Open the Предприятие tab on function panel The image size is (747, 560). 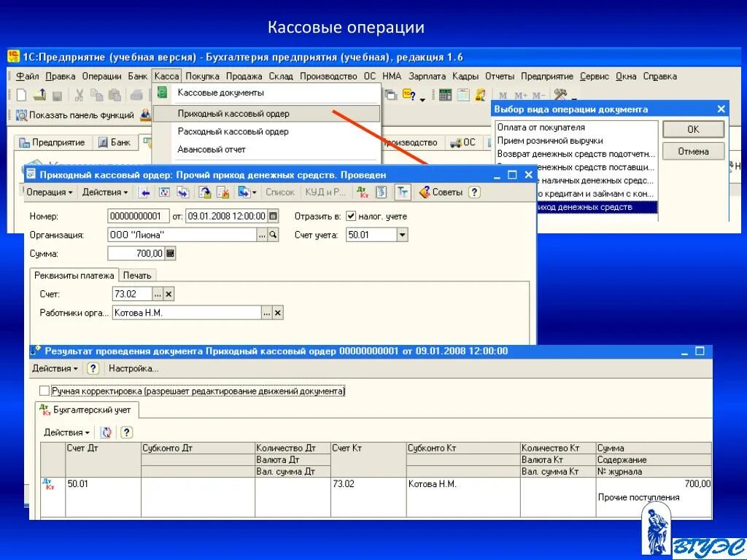[x=52, y=142]
